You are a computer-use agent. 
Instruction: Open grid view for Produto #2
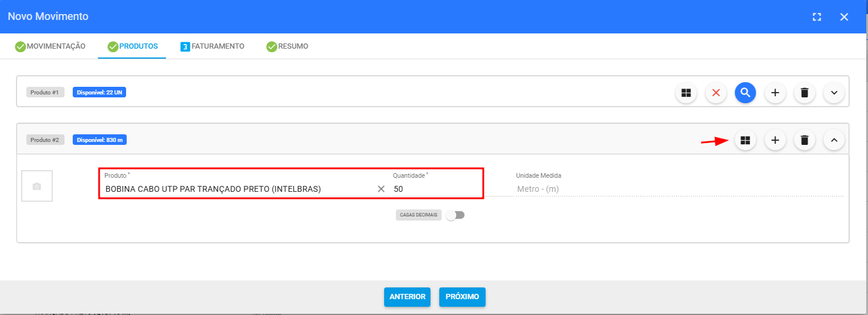[745, 140]
